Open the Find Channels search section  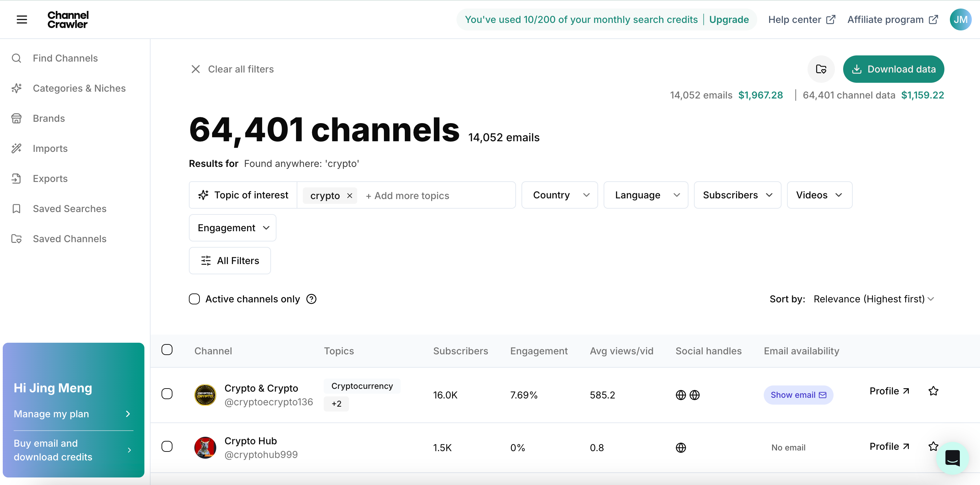point(65,58)
